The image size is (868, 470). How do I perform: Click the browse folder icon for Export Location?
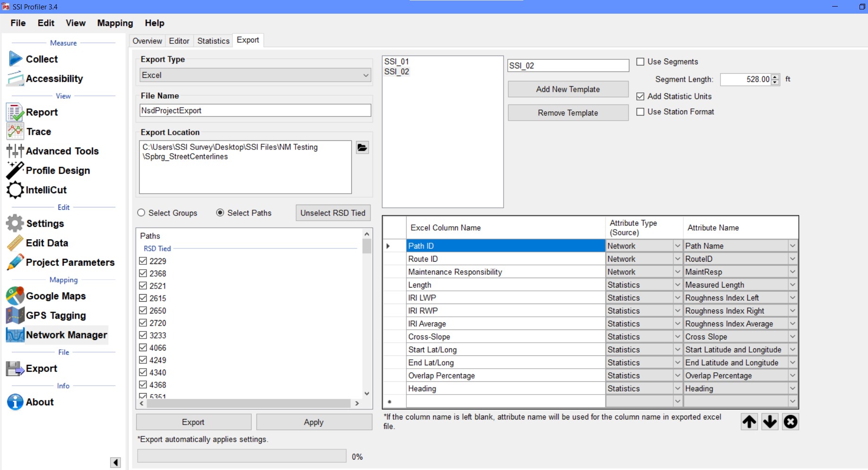pyautogui.click(x=362, y=148)
